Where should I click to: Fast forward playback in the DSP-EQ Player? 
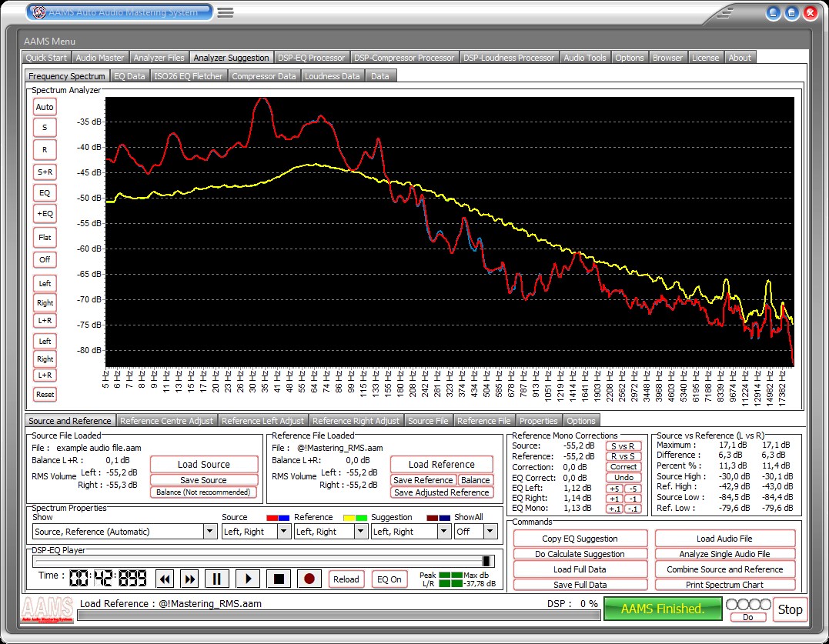pos(190,579)
